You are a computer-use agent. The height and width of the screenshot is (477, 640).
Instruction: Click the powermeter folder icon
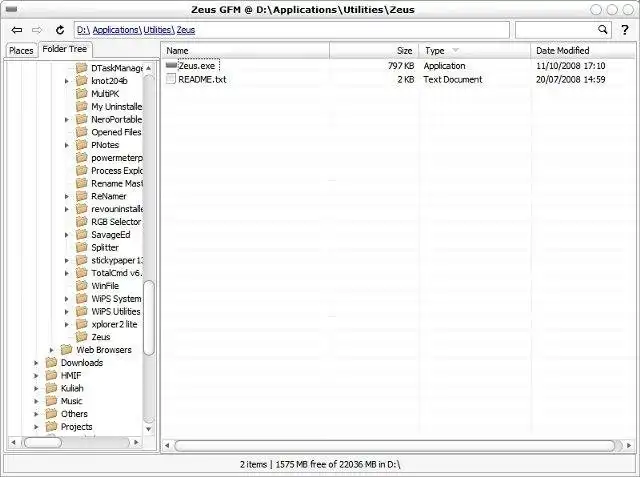tap(82, 158)
